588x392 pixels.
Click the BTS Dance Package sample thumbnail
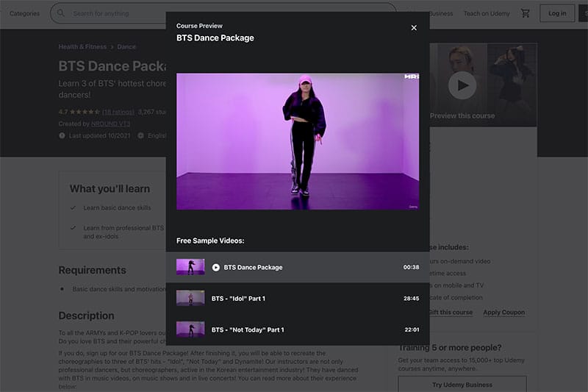click(x=190, y=267)
